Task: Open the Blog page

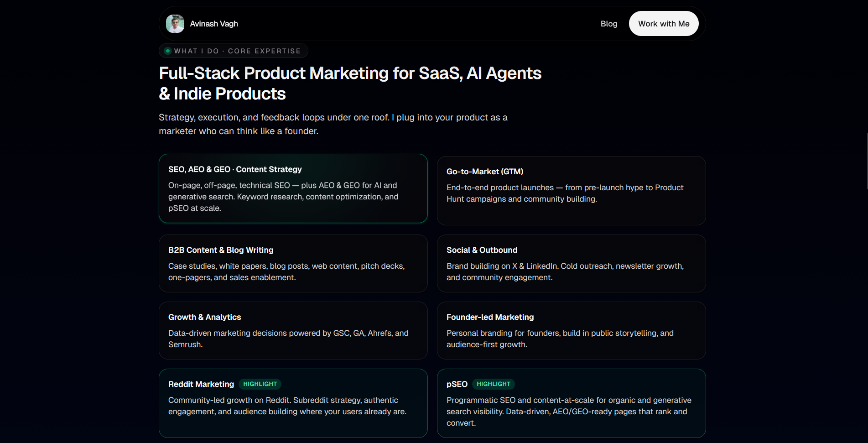Action: click(608, 24)
